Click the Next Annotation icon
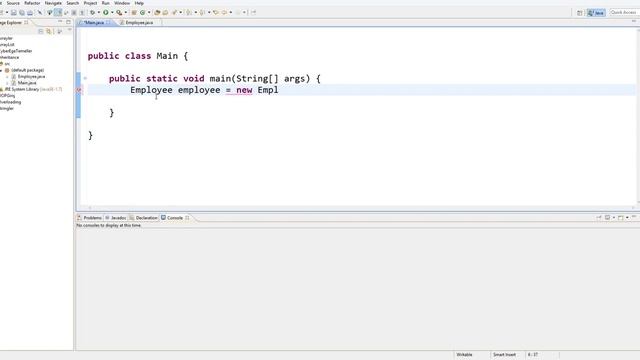 [189, 13]
